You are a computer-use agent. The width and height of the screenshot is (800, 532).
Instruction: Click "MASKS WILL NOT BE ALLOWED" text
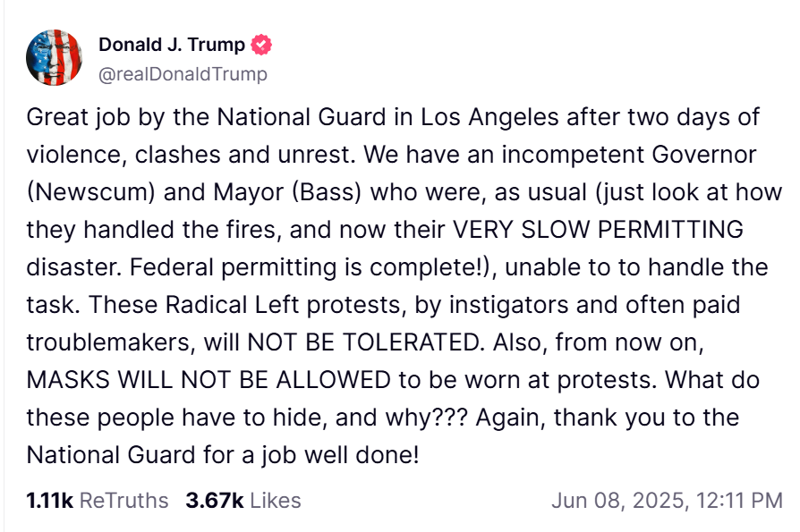[209, 379]
